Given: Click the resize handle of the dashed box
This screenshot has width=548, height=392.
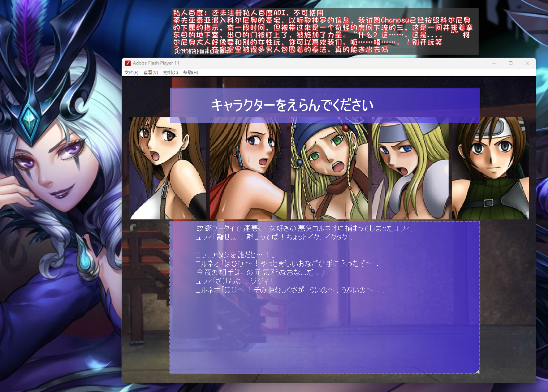Looking at the screenshot, I should pos(478,372).
